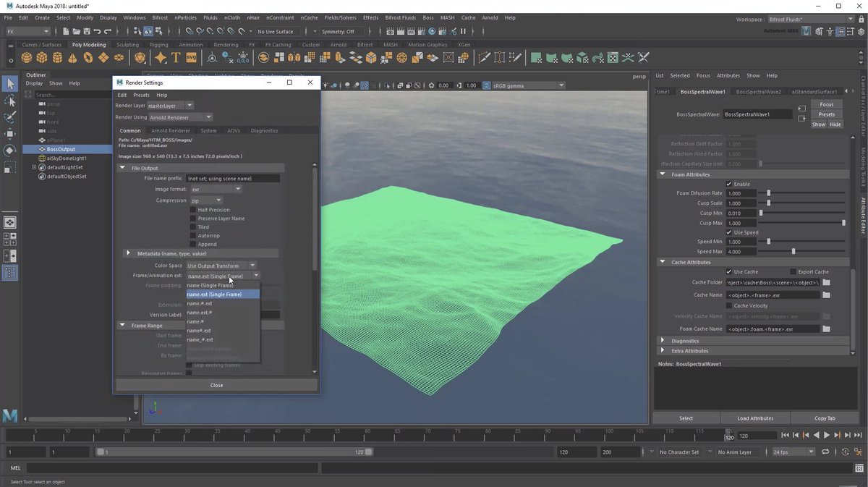868x487 pixels.
Task: Toggle the Preserve Layer Name checkbox
Action: coord(193,219)
